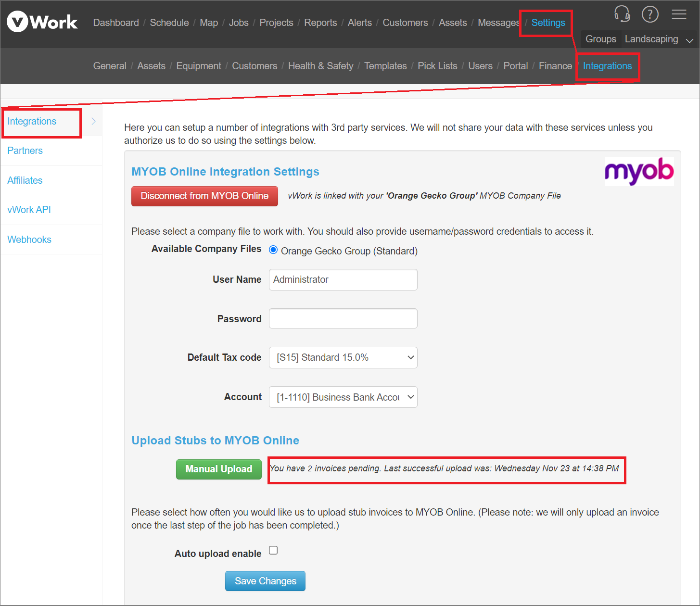The height and width of the screenshot is (606, 700).
Task: Open Partners in the left sidebar
Action: (25, 151)
